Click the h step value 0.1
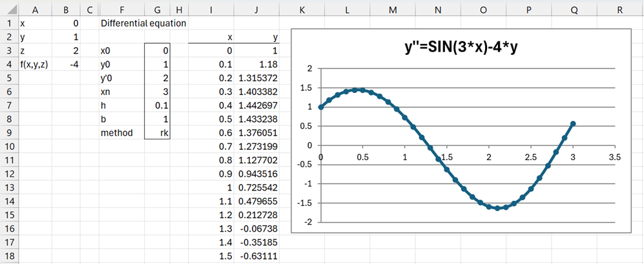This screenshot has width=644, height=264. coord(157,106)
